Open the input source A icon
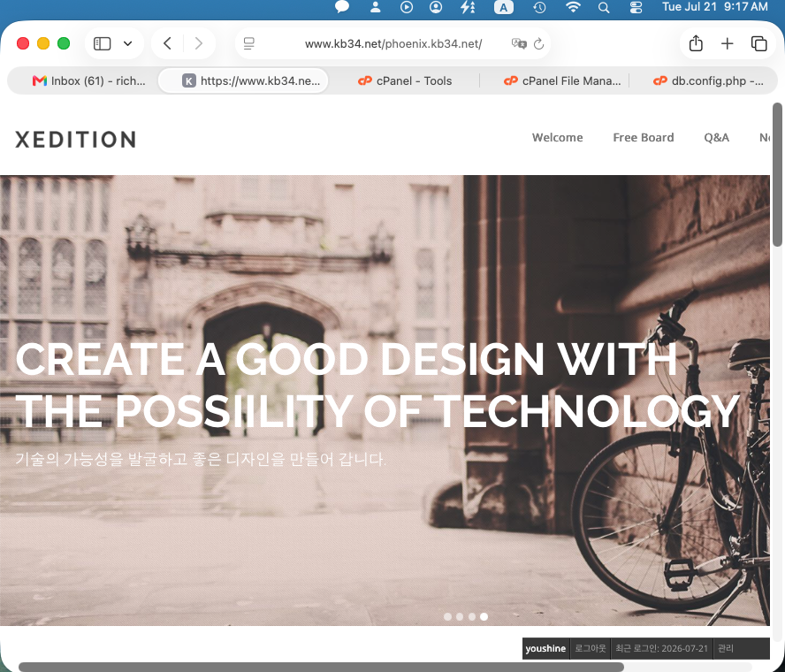785x672 pixels. [x=504, y=7]
